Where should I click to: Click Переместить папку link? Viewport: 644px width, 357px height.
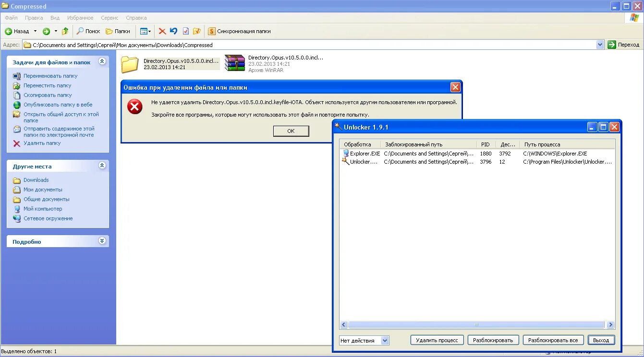point(48,85)
